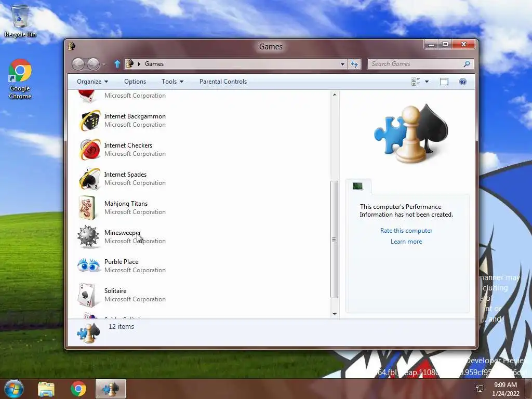Open Parental Controls

(223, 82)
